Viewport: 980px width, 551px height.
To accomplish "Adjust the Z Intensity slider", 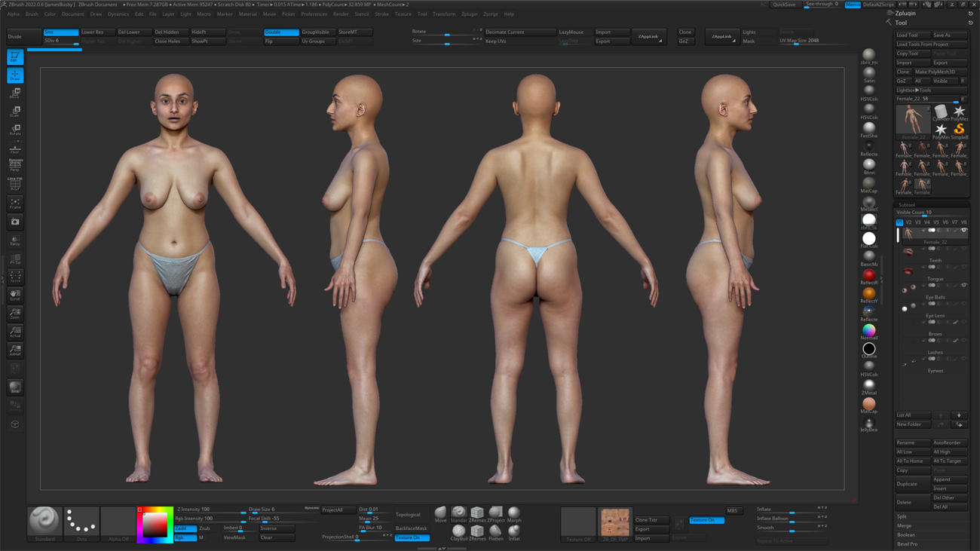I will (x=212, y=510).
